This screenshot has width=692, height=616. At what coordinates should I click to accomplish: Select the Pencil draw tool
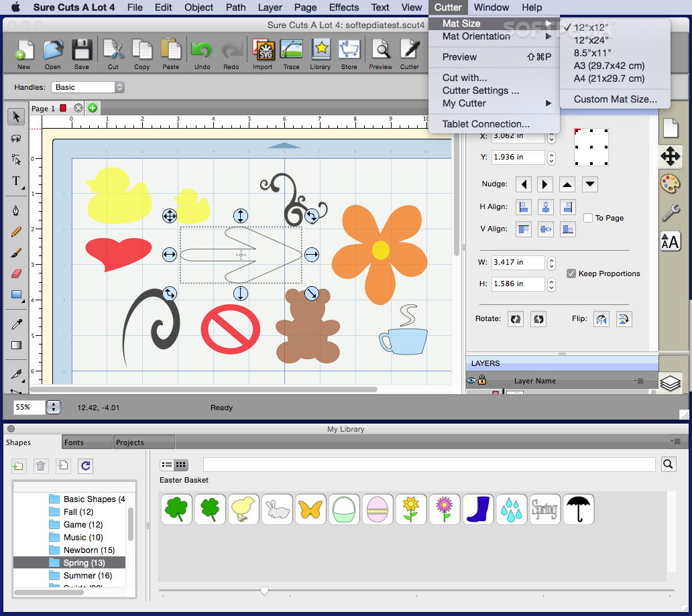point(16,231)
